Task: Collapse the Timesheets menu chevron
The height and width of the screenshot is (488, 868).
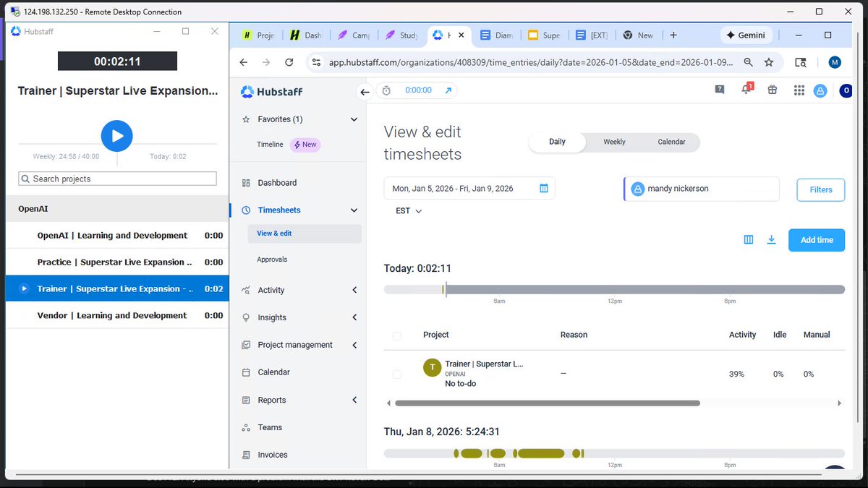Action: pos(354,210)
